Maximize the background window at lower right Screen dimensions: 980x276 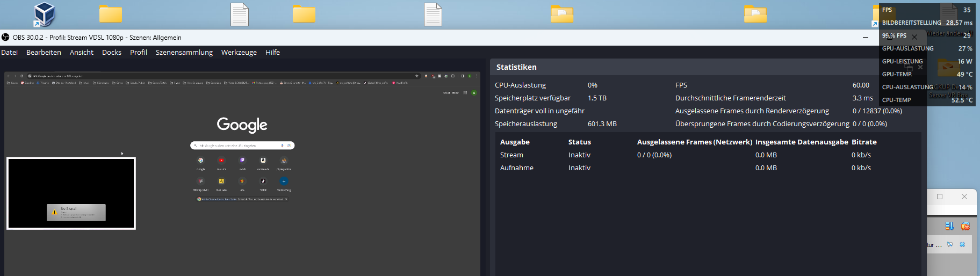(940, 197)
